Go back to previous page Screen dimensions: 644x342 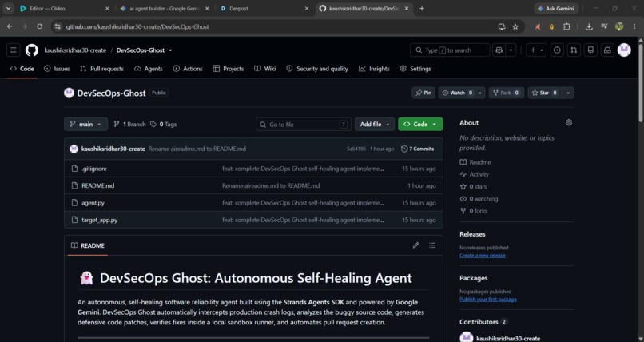click(x=10, y=26)
